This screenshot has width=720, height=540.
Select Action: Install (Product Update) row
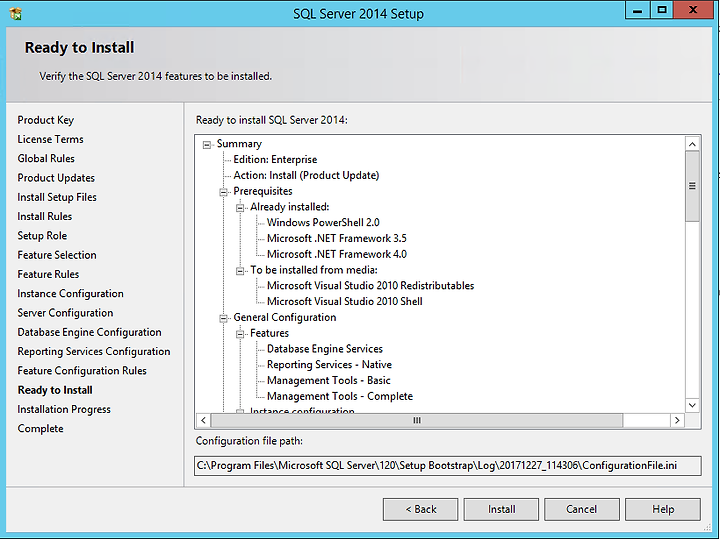coord(306,175)
